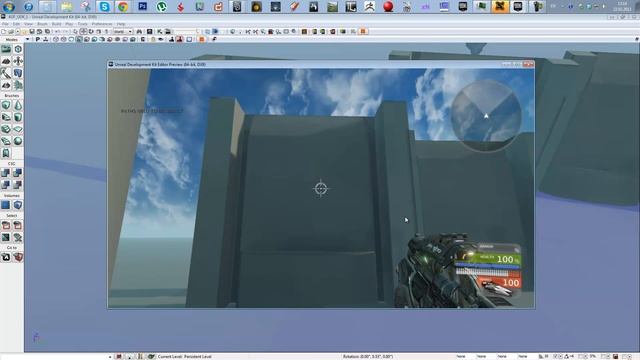Open the File menu
The image size is (640, 360).
pyautogui.click(x=5, y=24)
